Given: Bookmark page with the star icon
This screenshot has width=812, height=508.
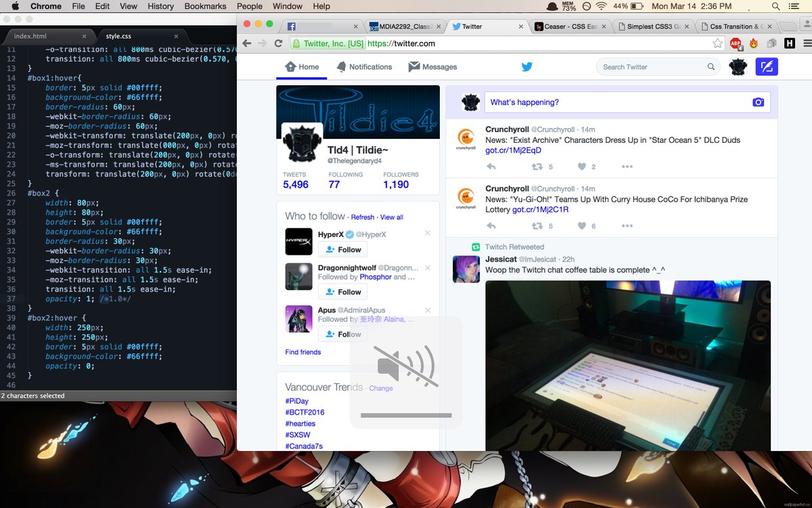Looking at the screenshot, I should [x=717, y=43].
